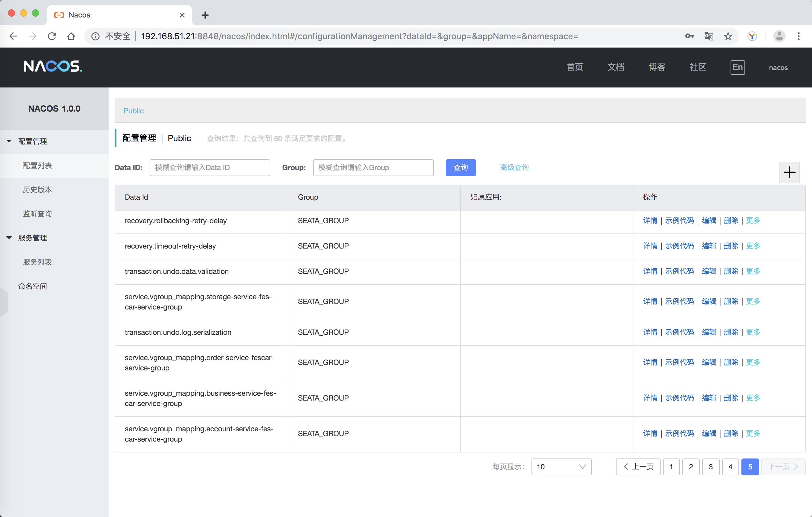Open the per-page display count dropdown
Viewport: 812px width, 517px height.
coord(561,466)
